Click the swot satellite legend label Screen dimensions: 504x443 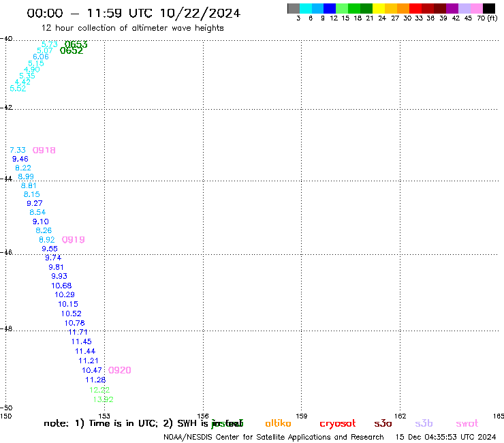[x=467, y=423]
